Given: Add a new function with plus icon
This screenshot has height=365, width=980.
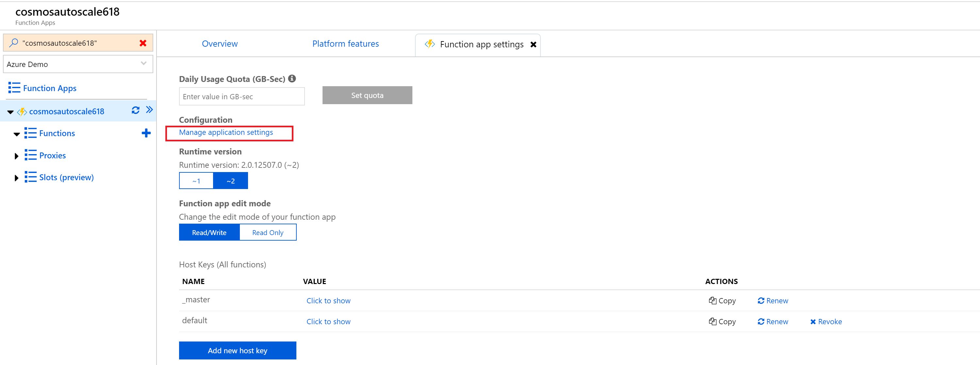Looking at the screenshot, I should pyautogui.click(x=146, y=133).
